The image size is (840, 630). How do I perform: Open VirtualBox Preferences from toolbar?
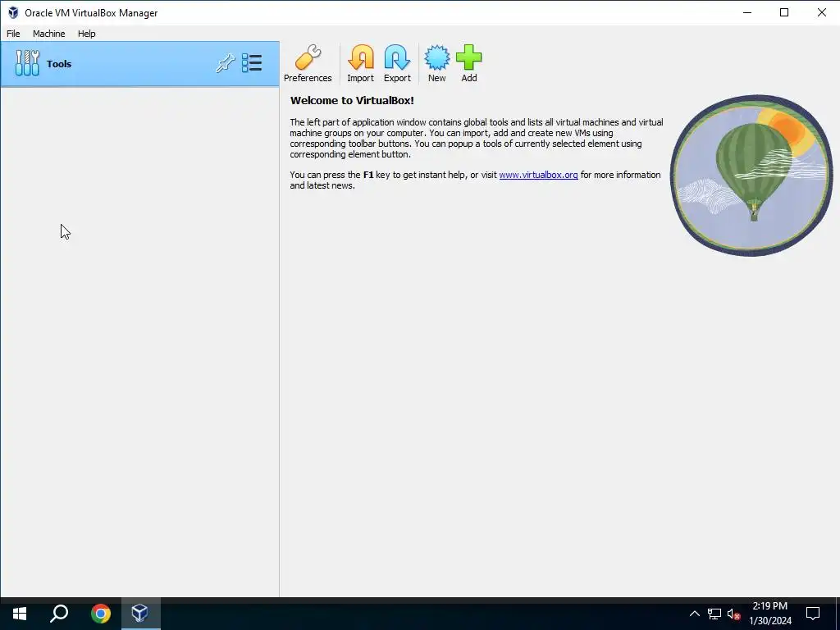(x=308, y=63)
